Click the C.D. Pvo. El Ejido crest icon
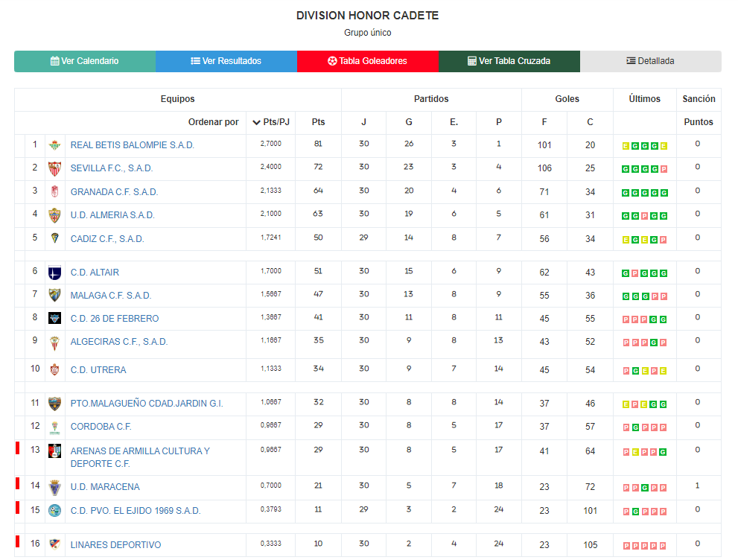 [x=54, y=510]
